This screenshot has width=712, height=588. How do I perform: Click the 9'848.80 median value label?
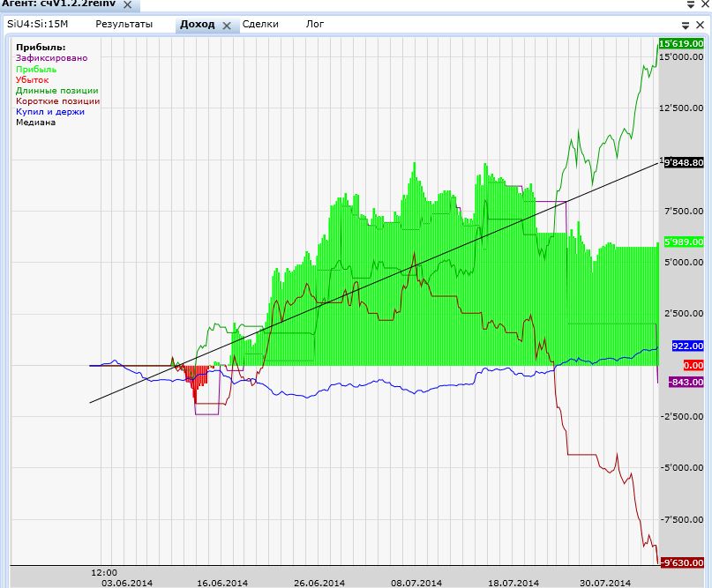684,162
